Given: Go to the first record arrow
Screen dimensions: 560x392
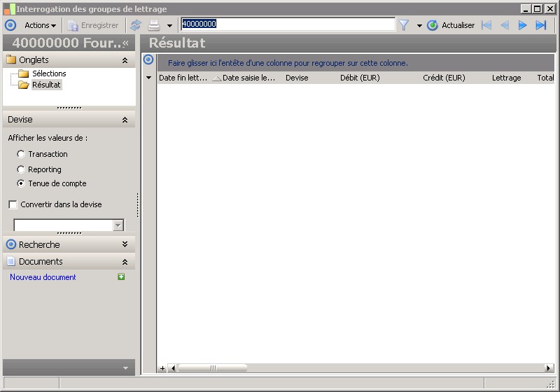Looking at the screenshot, I should [486, 25].
